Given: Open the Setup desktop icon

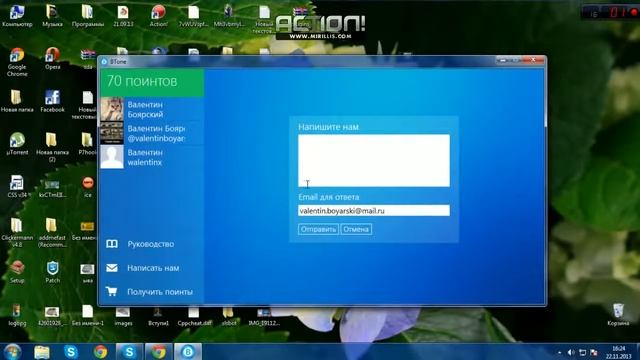Looking at the screenshot, I should pos(17,272).
